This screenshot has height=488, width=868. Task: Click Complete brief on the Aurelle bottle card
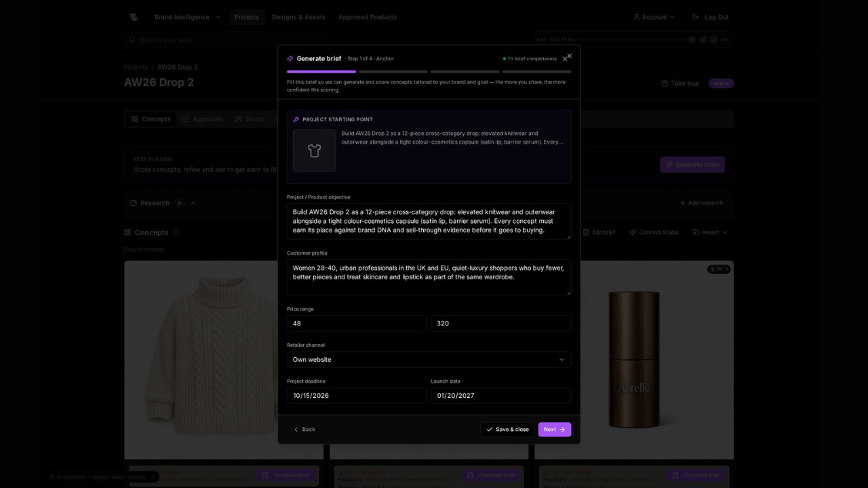697,475
